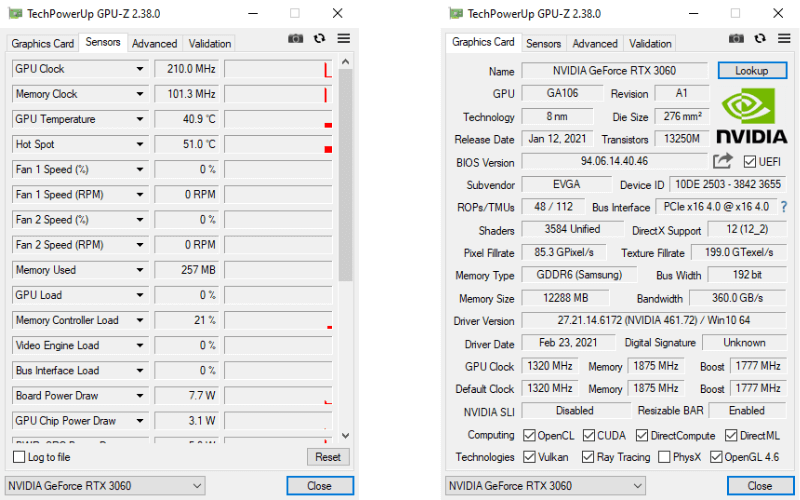This screenshot has width=800, height=500.
Task: Refresh icon in Graphics Card window
Action: [x=760, y=38]
